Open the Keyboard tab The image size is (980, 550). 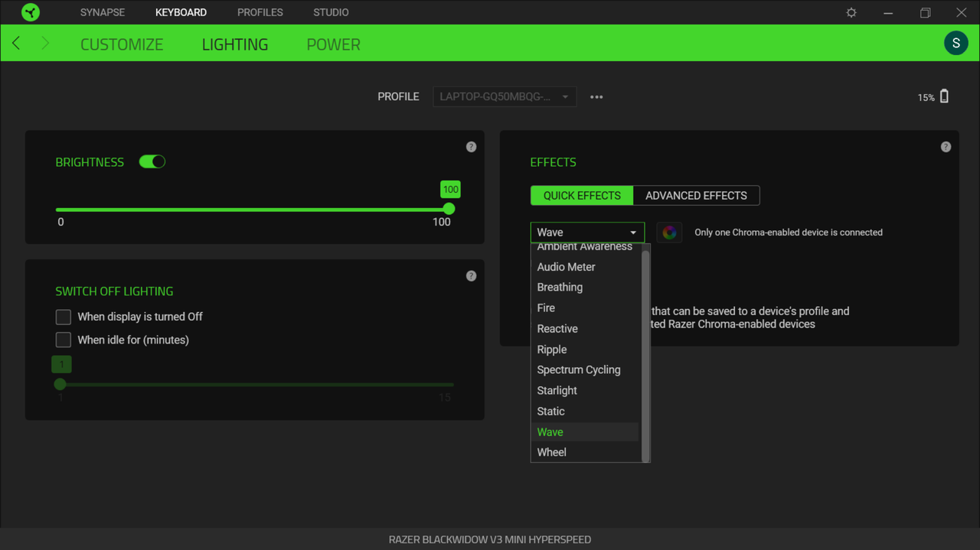[x=181, y=12]
